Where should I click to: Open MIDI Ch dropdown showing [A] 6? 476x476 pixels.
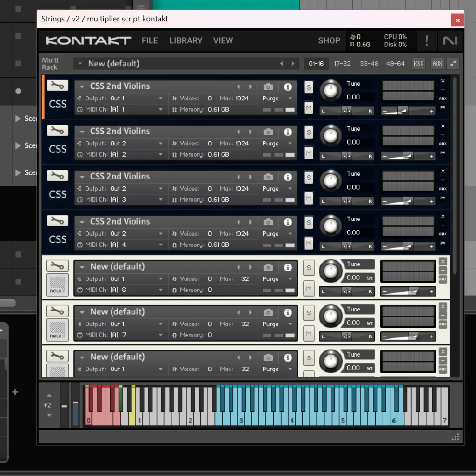click(160, 290)
